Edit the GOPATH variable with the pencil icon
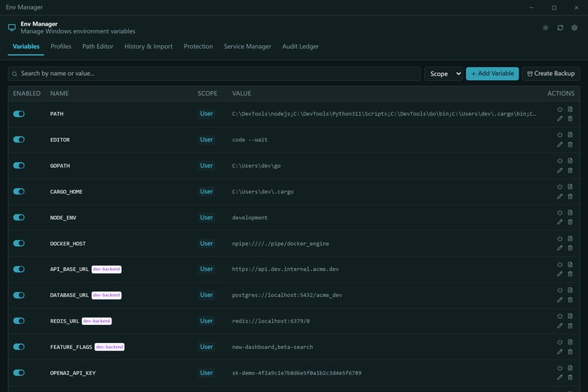The width and height of the screenshot is (588, 392). click(560, 170)
